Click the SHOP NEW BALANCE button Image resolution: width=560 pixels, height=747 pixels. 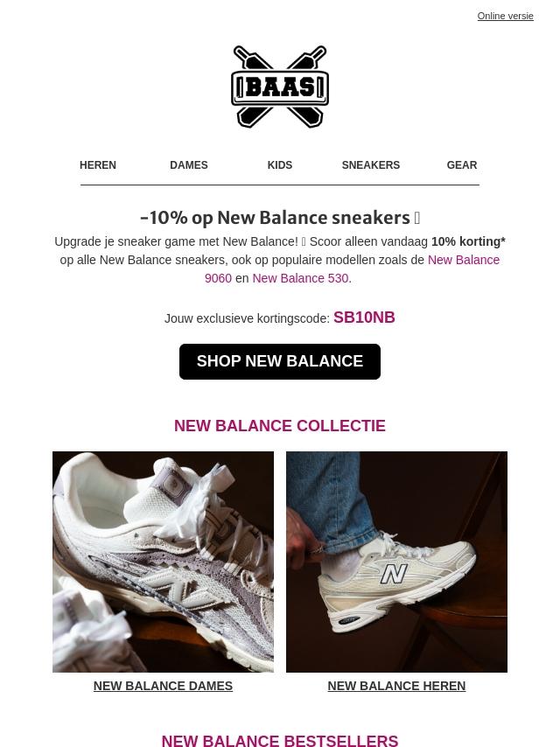click(280, 361)
